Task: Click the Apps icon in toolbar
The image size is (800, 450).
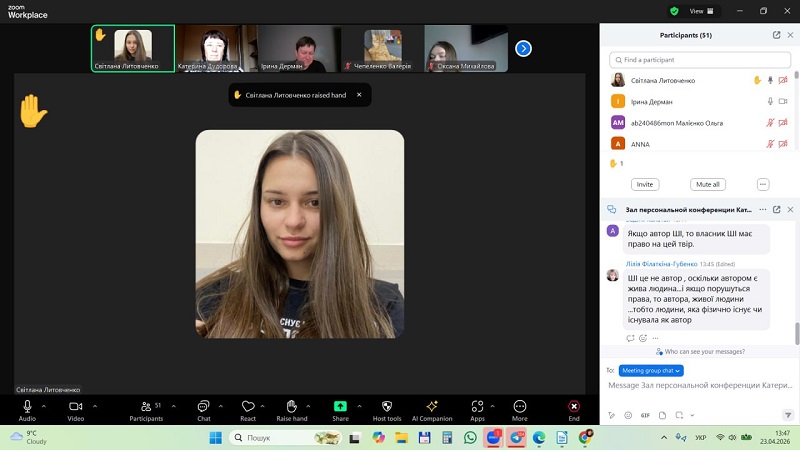Action: (x=477, y=407)
